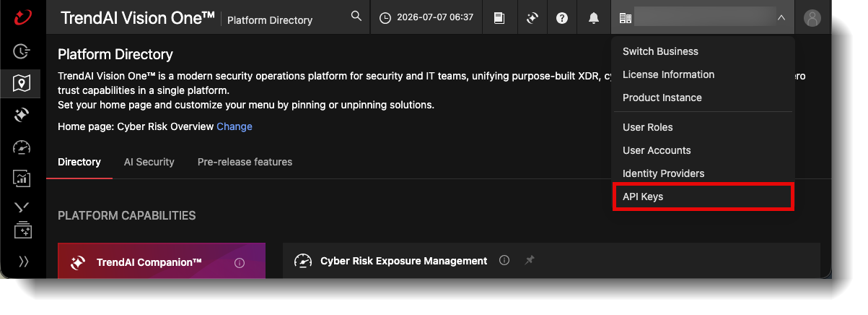Click 'Home page: Cyber Risk Overview' text
The height and width of the screenshot is (315, 868).
136,126
